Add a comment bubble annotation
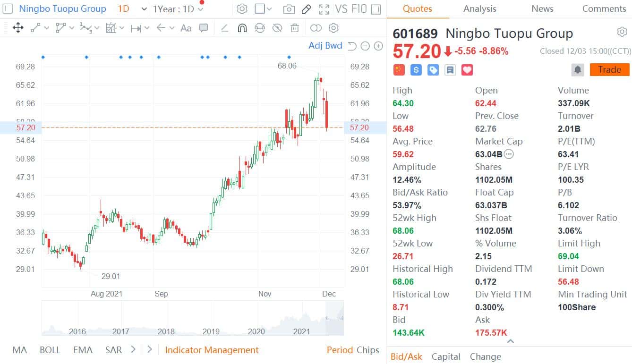The height and width of the screenshot is (364, 632). pyautogui.click(x=204, y=28)
